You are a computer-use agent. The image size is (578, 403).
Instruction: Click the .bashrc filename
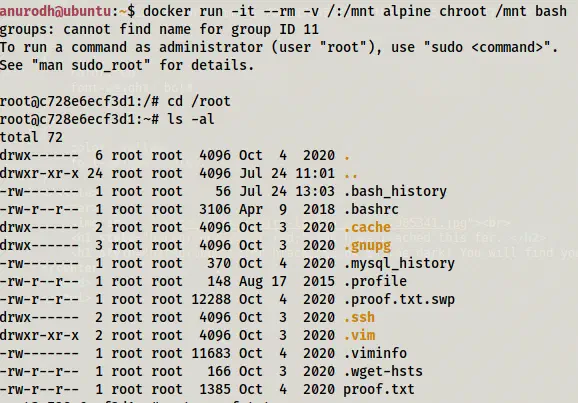coord(371,209)
